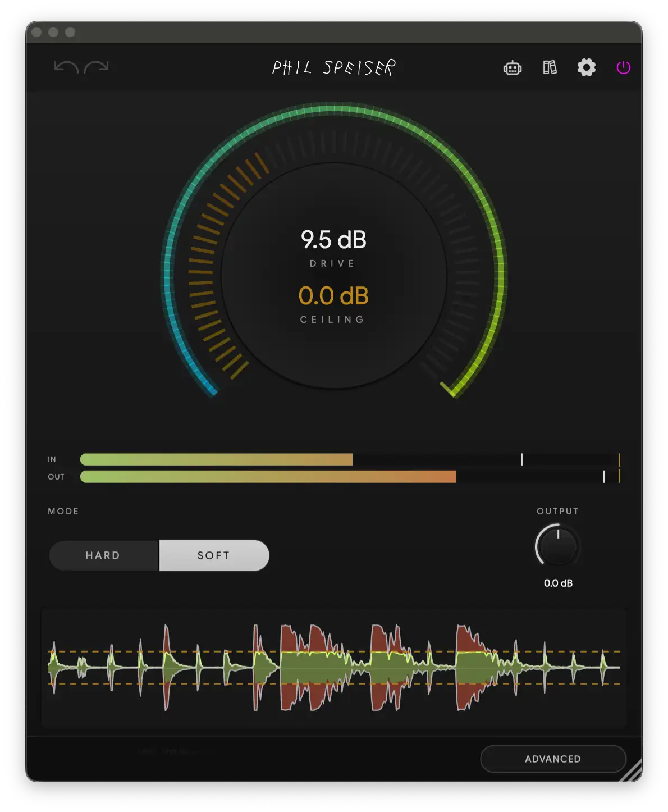The image size is (668, 812).
Task: Click the undo arrow icon
Action: coord(66,67)
